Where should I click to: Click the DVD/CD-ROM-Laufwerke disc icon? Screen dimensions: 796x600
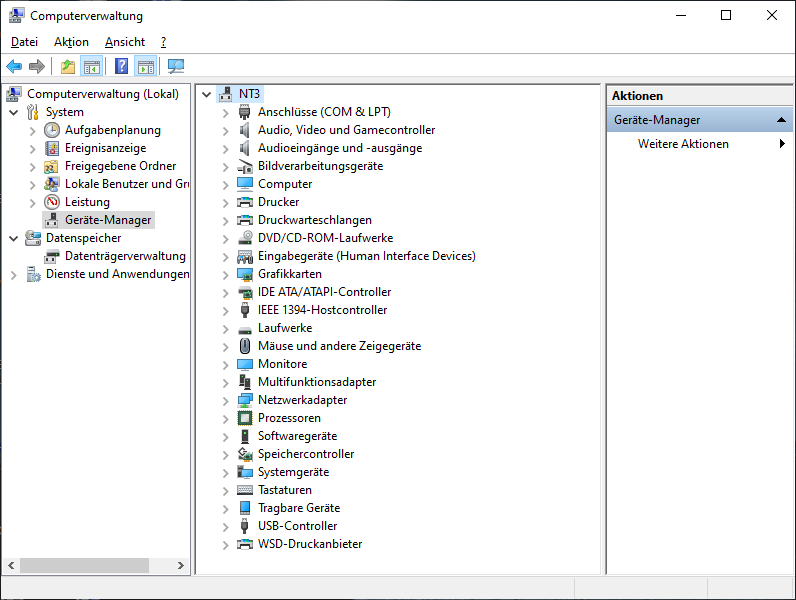click(245, 238)
